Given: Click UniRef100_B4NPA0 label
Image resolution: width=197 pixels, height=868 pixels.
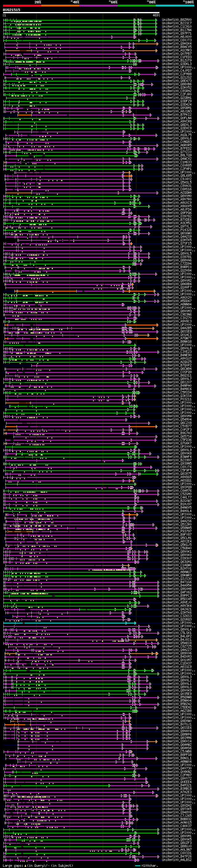Looking at the screenshot, I should coord(176,386).
